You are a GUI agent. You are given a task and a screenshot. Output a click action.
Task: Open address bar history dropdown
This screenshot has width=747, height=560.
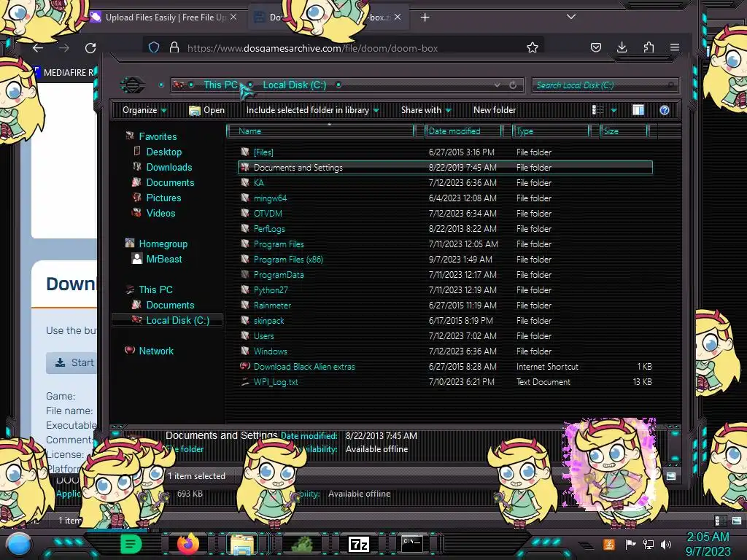497,85
